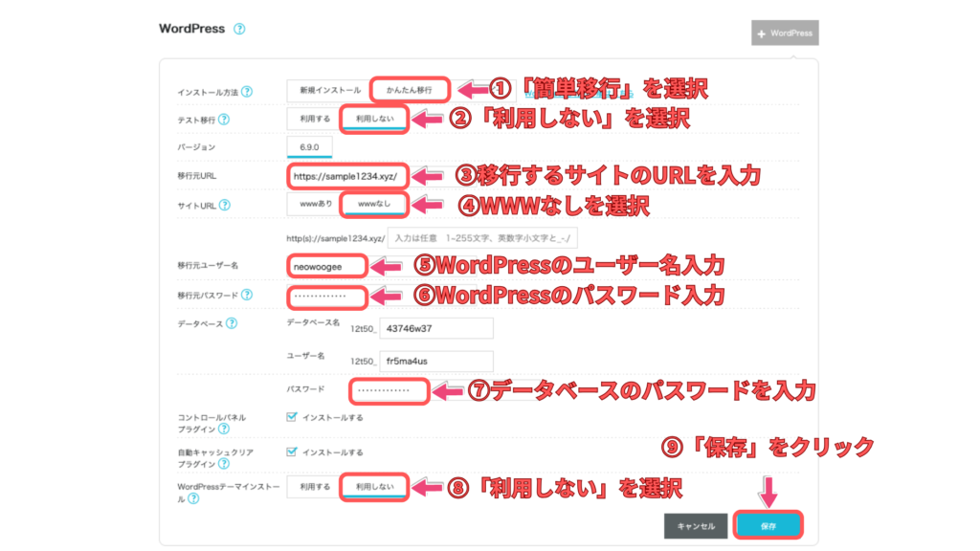The width and height of the screenshot is (980, 551).
Task: Click the + WordPress add button
Action: coord(785,33)
